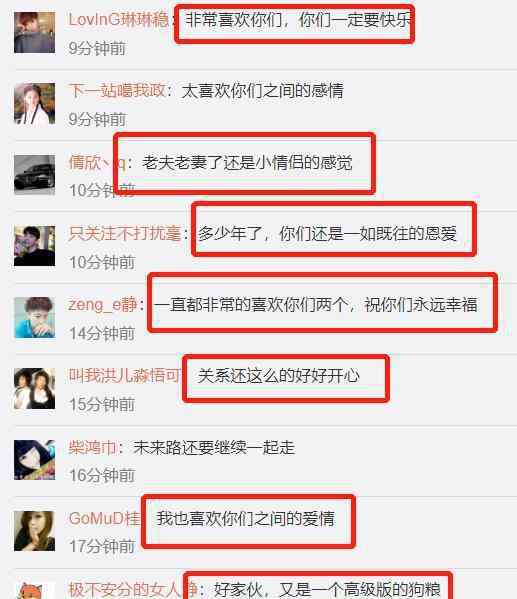Select comment 太喜欢你们之间的感情
The height and width of the screenshot is (599, 517).
click(x=263, y=91)
